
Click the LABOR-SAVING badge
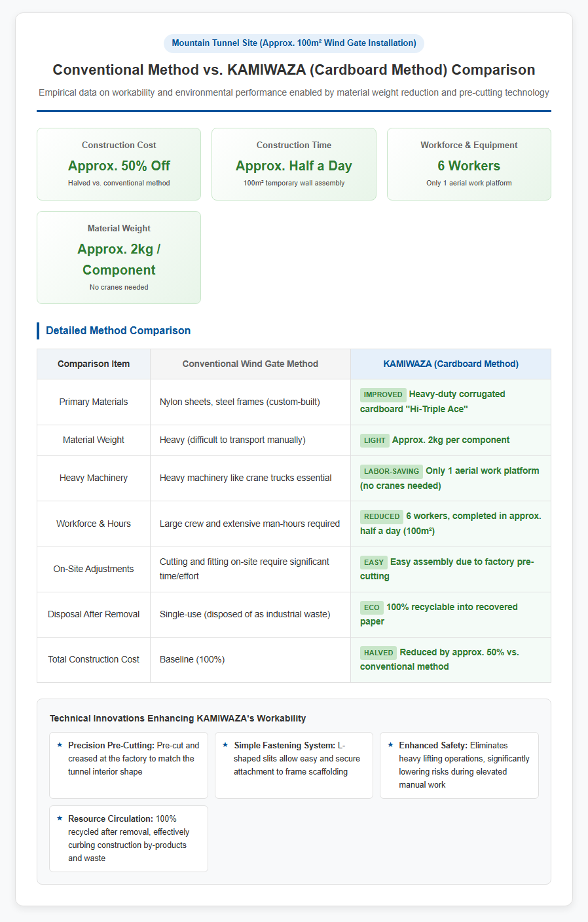tap(392, 471)
